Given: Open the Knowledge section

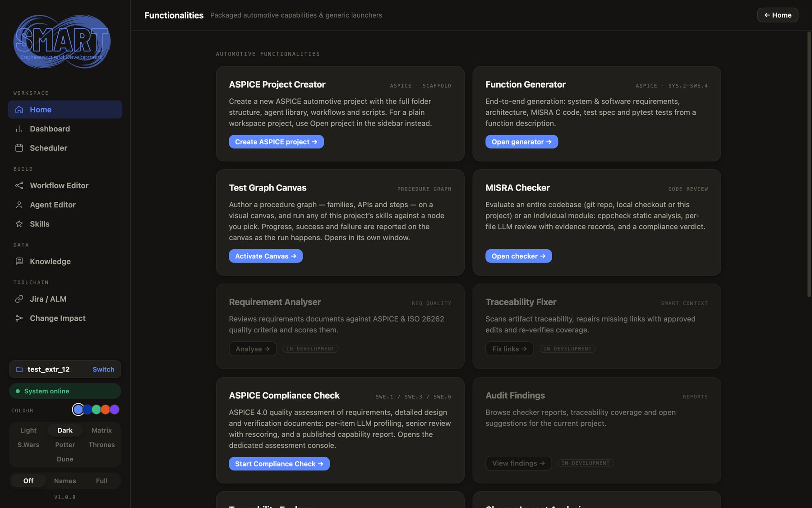Looking at the screenshot, I should click(x=65, y=261).
